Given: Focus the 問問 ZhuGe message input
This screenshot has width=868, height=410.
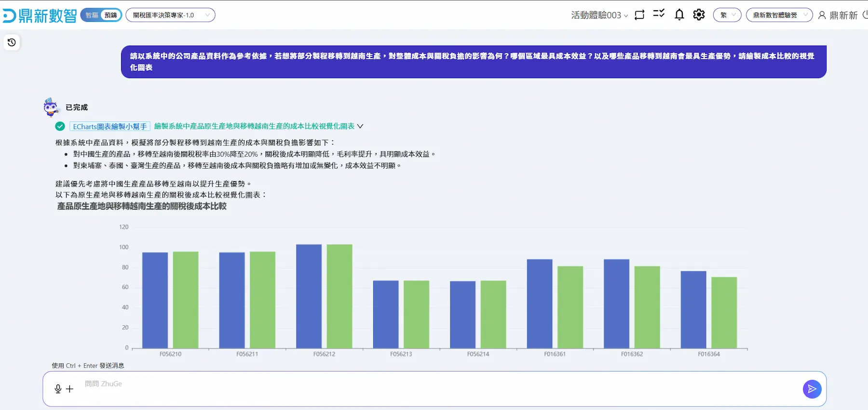Looking at the screenshot, I should click(434, 388).
